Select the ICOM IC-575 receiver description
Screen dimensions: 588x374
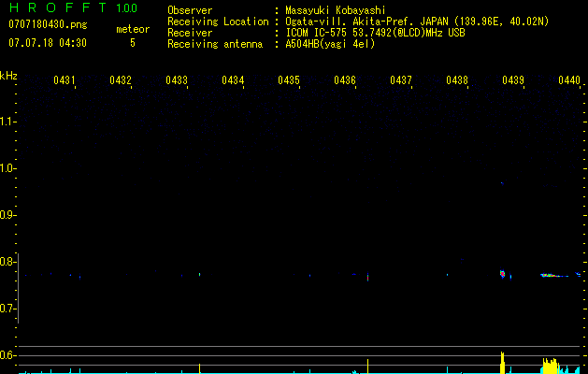(x=375, y=33)
